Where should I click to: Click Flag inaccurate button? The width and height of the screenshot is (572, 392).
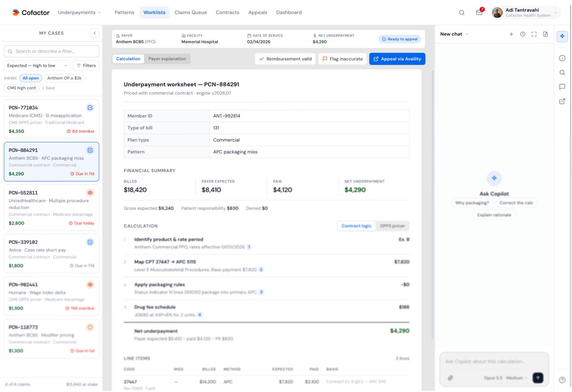(x=342, y=59)
